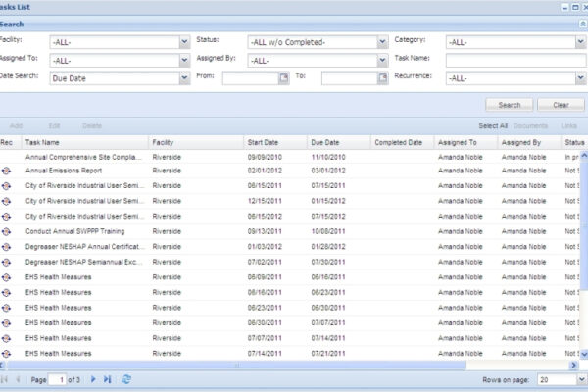Click the Clear button

click(561, 105)
